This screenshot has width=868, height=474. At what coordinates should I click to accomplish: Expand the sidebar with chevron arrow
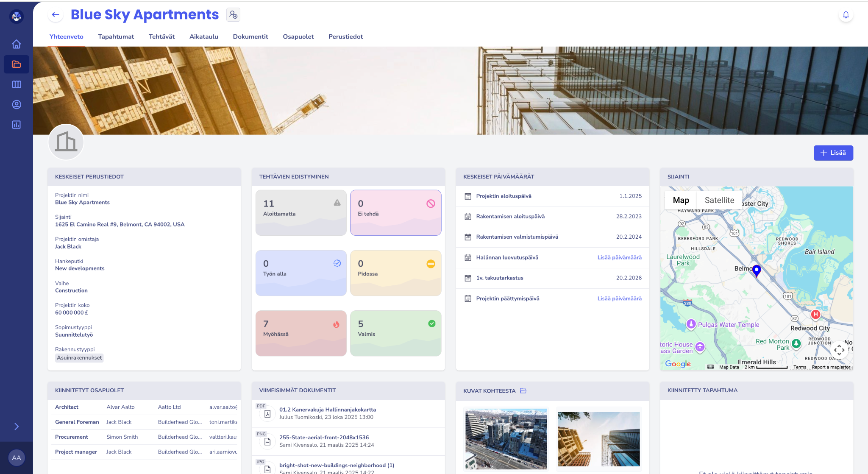[x=17, y=427]
